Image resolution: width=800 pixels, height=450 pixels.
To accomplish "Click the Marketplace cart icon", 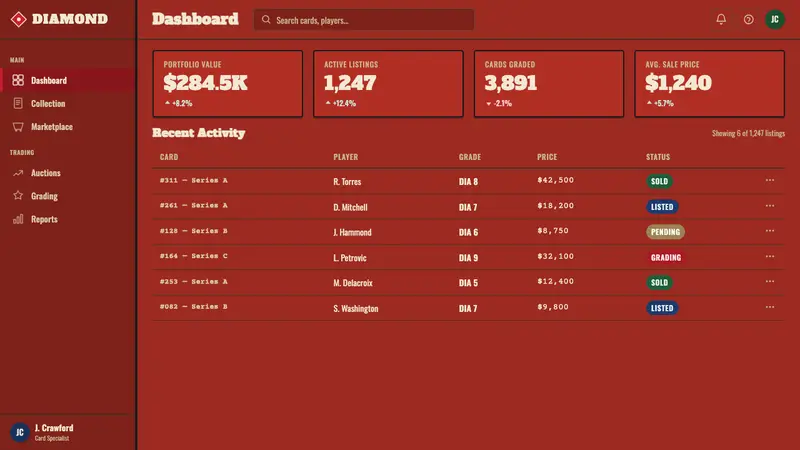I will click(x=18, y=127).
